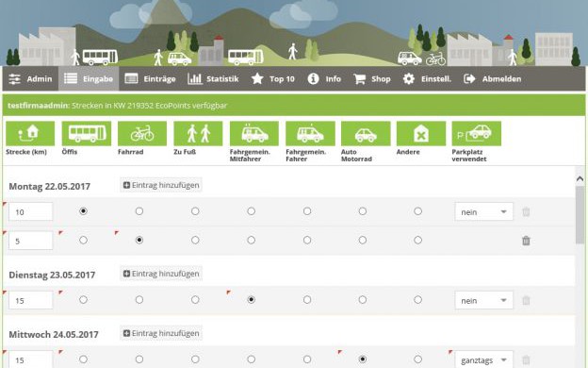Select Zu Fuß radio in Monday 5 km row
Viewport: 588px width, 368px height.
(195, 240)
